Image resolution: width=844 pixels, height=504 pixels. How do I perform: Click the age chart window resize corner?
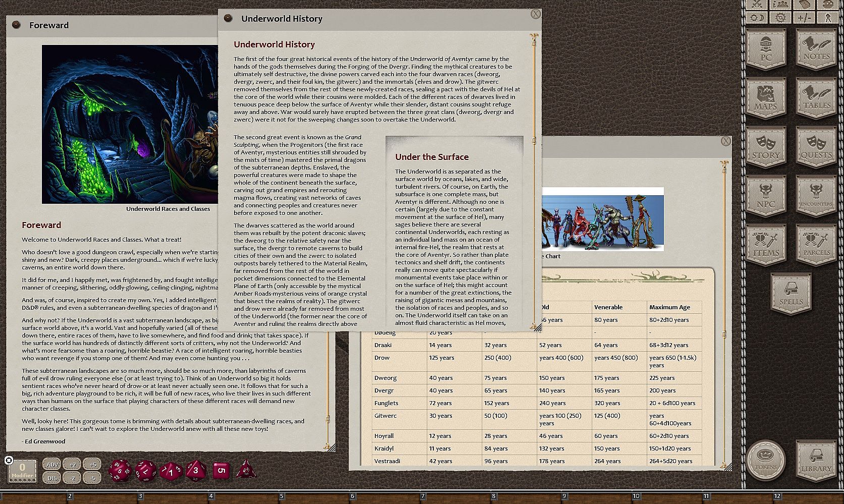pyautogui.click(x=728, y=467)
